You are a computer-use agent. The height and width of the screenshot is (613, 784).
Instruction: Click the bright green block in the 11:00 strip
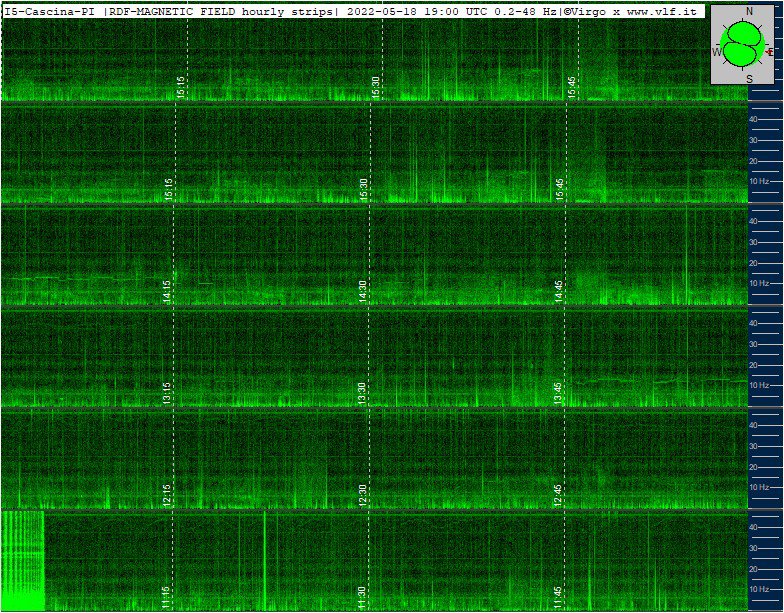tap(23, 560)
